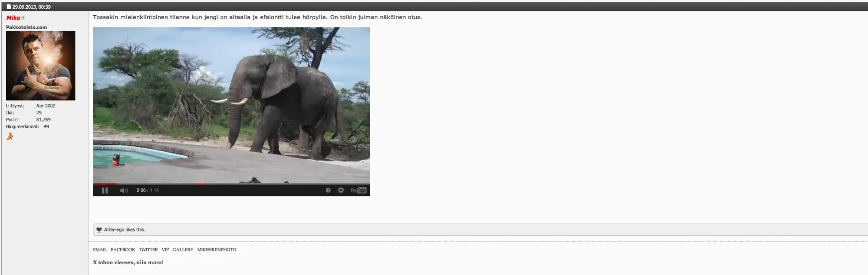Image resolution: width=868 pixels, height=275 pixels.
Task: Open the GALLERY signature link
Action: (x=183, y=250)
